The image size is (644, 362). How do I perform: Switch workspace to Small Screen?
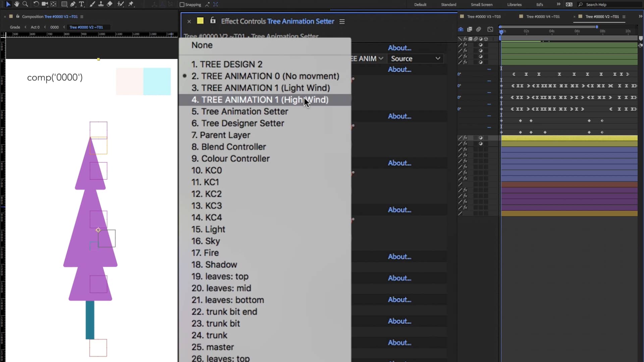tap(482, 4)
